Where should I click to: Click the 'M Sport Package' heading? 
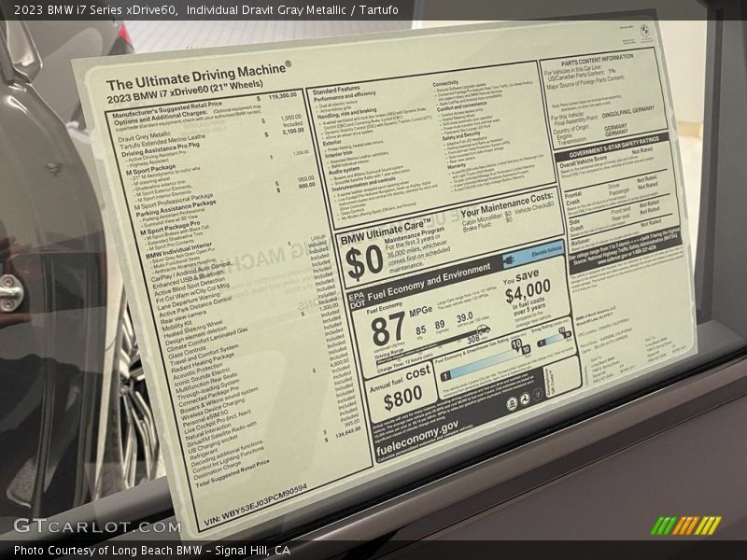tap(151, 170)
